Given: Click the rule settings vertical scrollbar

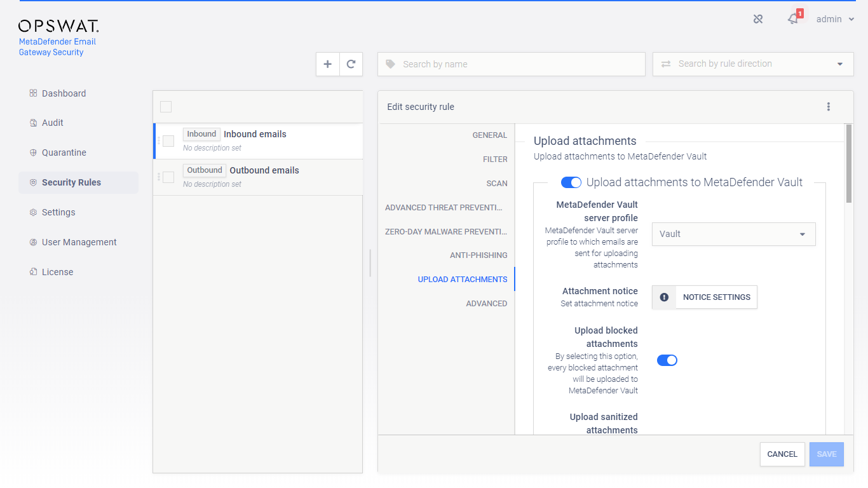Looking at the screenshot, I should 848,163.
